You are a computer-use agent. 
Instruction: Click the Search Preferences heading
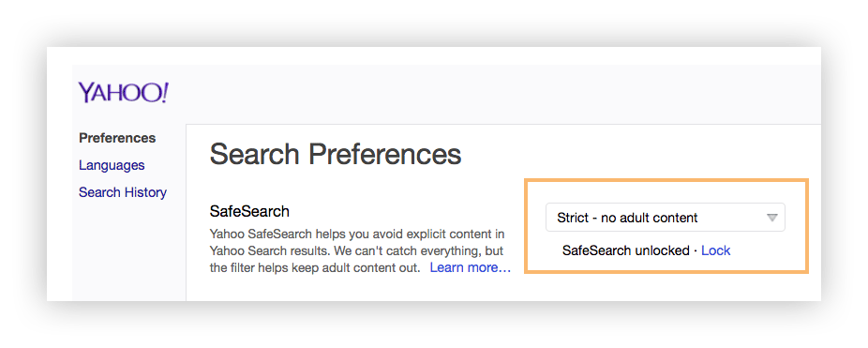(x=336, y=154)
